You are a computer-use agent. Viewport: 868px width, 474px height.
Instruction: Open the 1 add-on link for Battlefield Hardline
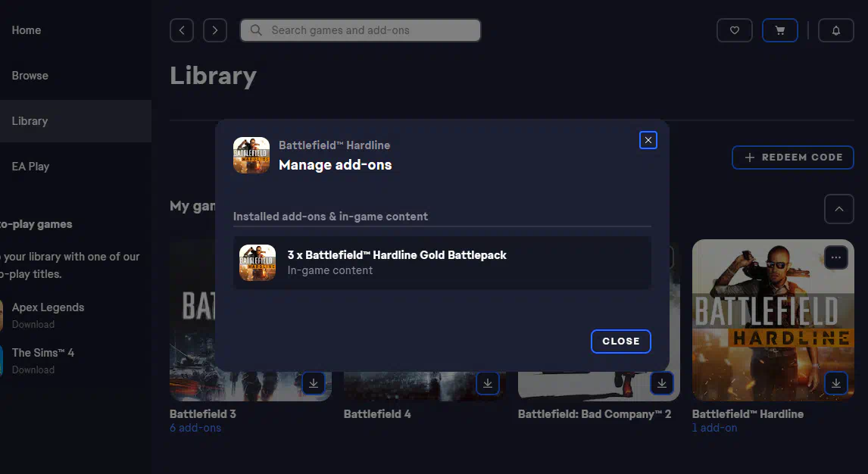pos(715,428)
